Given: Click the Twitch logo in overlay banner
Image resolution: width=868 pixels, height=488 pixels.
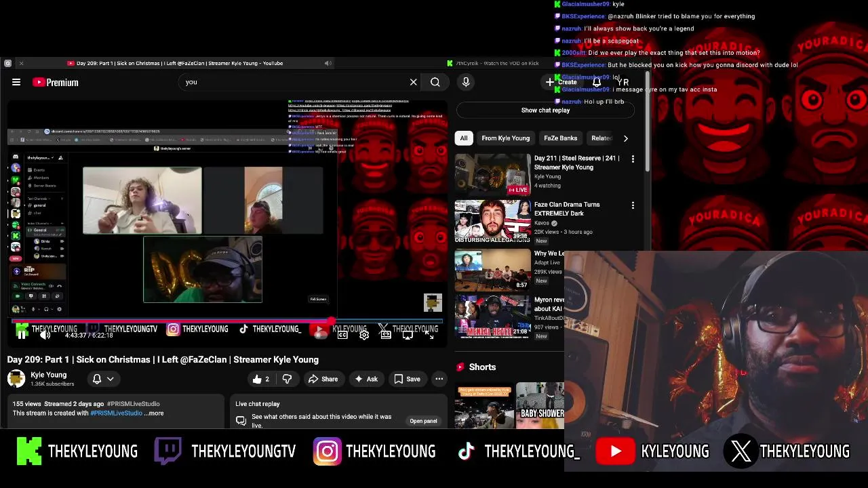Looking at the screenshot, I should click(x=167, y=451).
